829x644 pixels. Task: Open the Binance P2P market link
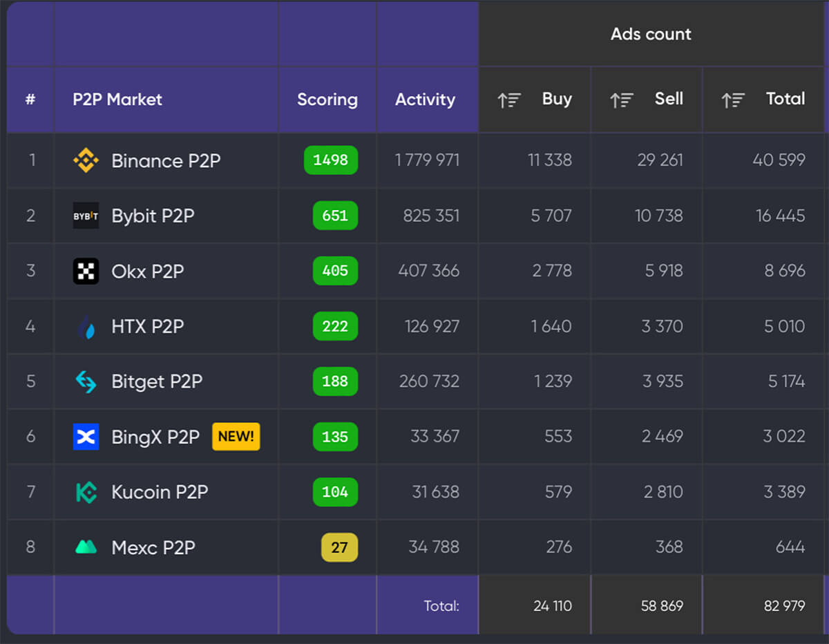pyautogui.click(x=166, y=161)
